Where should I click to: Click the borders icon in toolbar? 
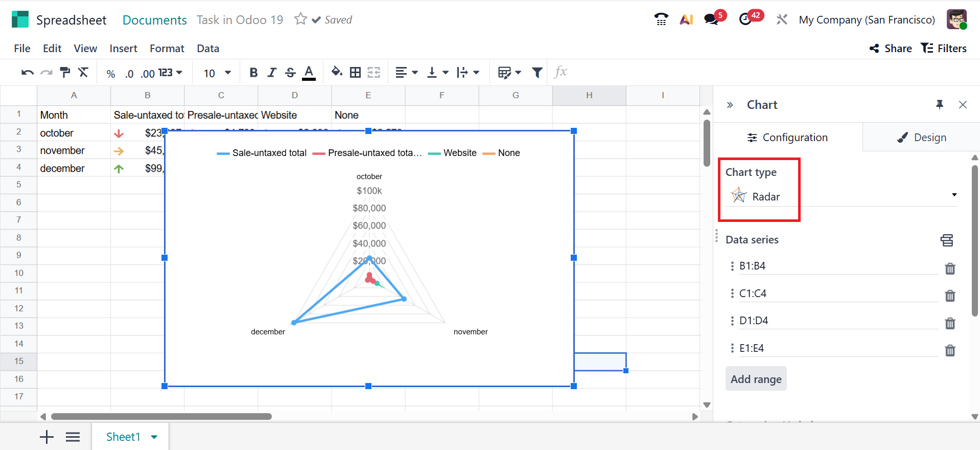coord(355,73)
